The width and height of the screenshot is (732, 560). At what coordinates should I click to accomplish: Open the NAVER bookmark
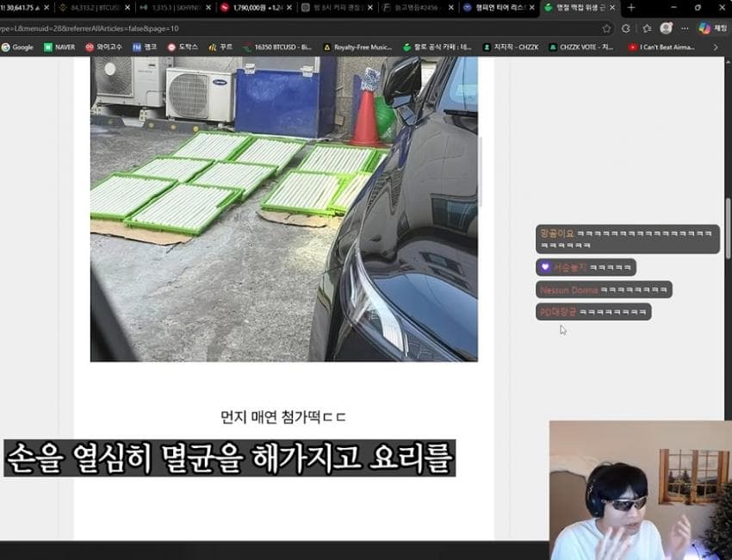coord(59,47)
